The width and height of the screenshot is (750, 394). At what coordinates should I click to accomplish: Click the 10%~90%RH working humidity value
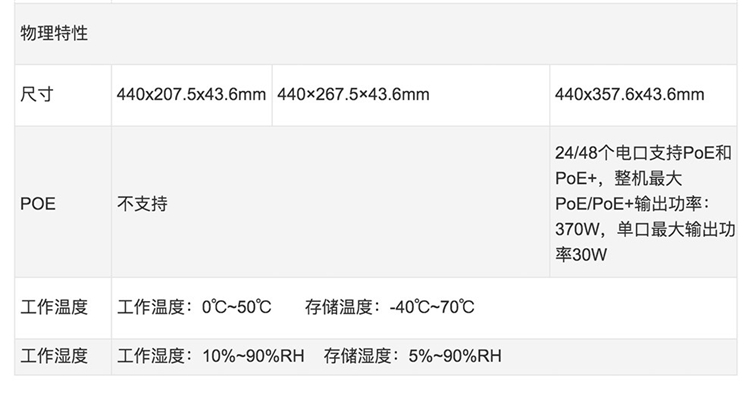[254, 356]
